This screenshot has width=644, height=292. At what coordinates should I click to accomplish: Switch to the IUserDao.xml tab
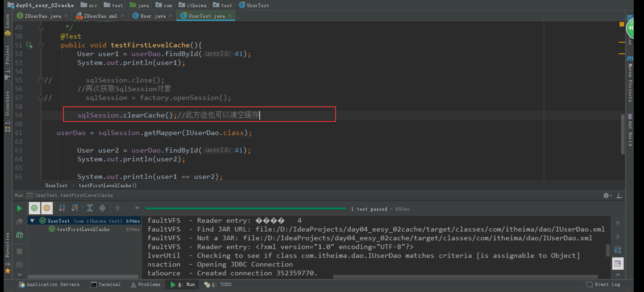click(x=100, y=16)
